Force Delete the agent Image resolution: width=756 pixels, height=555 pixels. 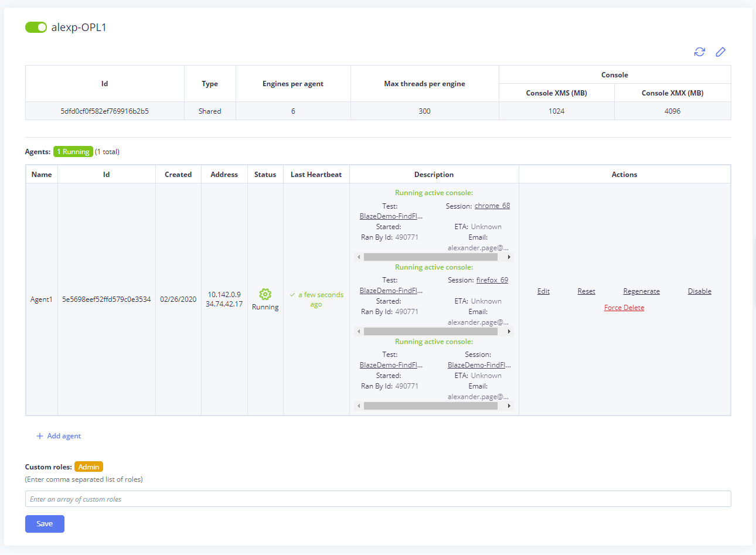point(624,308)
